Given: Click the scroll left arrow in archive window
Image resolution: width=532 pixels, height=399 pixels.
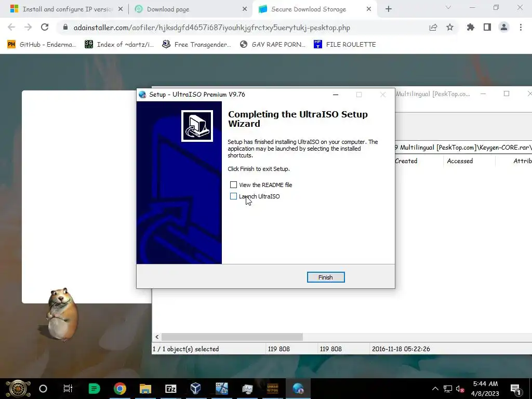Looking at the screenshot, I should click(x=157, y=337).
